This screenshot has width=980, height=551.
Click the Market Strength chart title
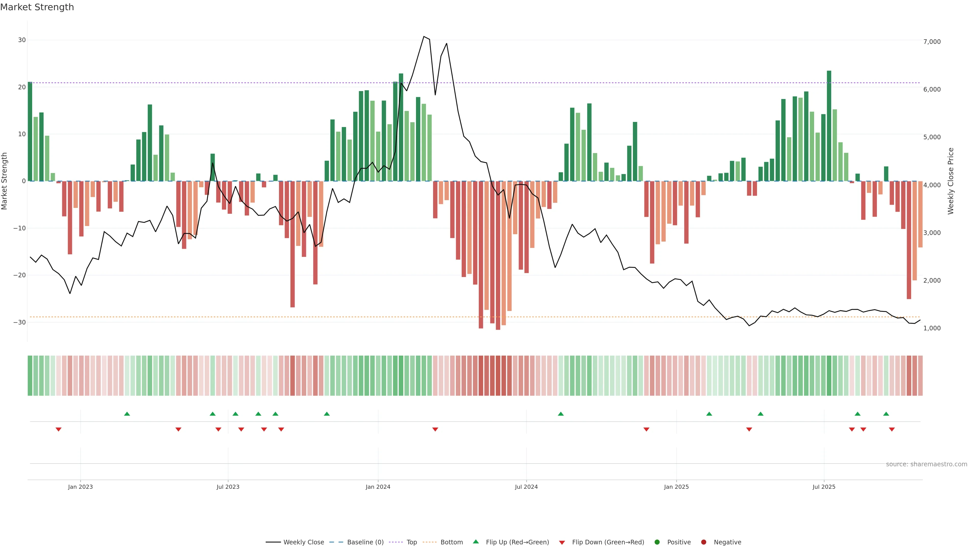(x=37, y=7)
